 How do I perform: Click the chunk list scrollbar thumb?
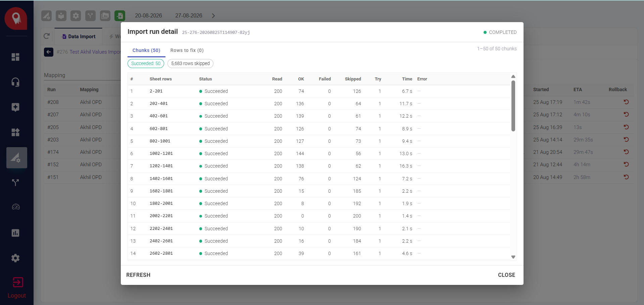513,106
